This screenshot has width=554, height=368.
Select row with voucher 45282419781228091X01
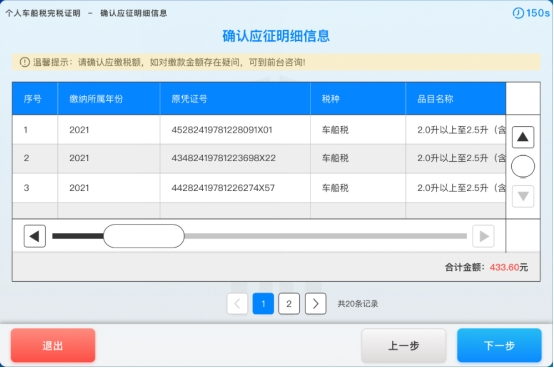tap(259, 130)
